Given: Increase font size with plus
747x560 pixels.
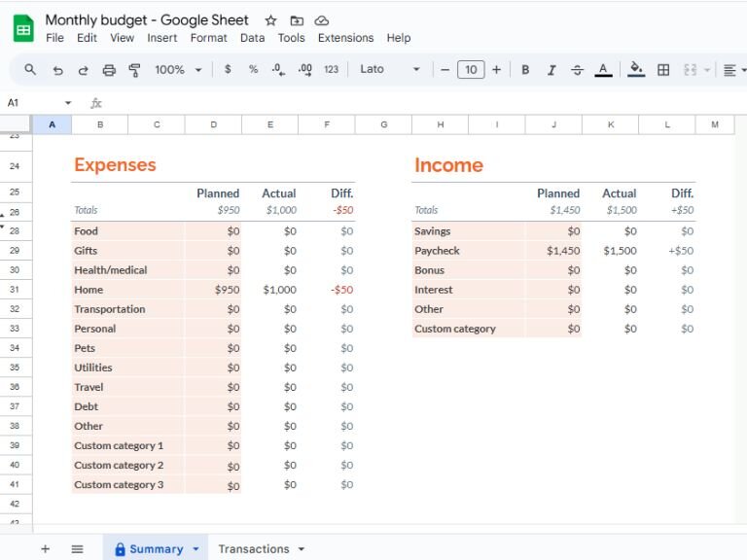Looking at the screenshot, I should click(496, 70).
